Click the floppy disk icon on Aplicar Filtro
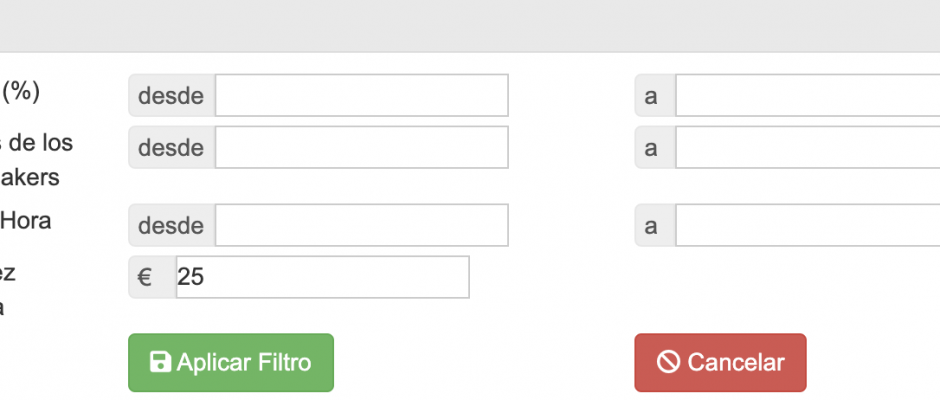 coord(160,362)
